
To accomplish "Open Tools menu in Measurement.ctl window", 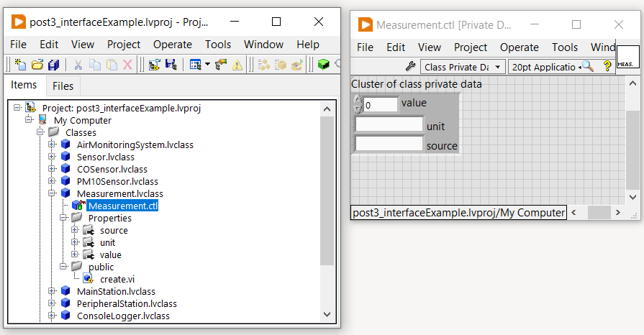I will (x=564, y=47).
